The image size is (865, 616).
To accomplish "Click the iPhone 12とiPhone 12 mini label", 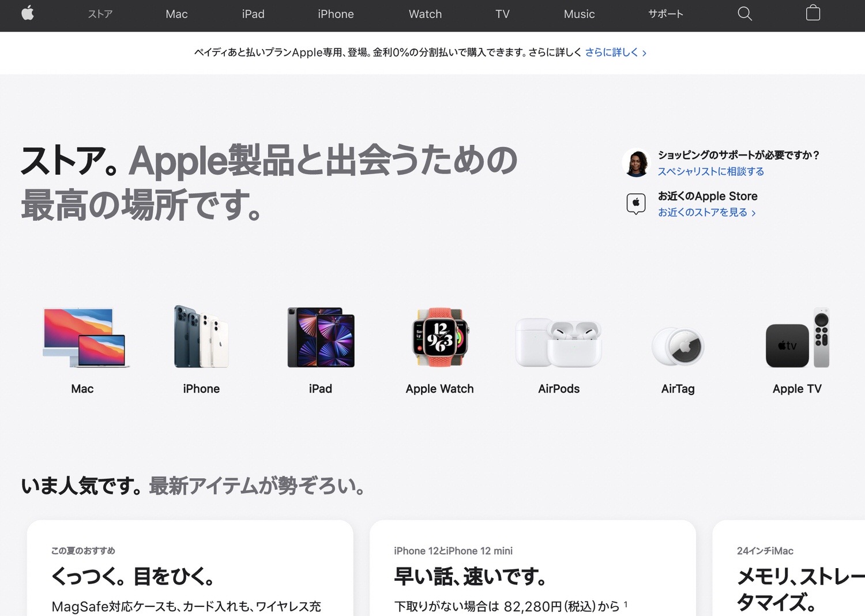I will pos(453,551).
